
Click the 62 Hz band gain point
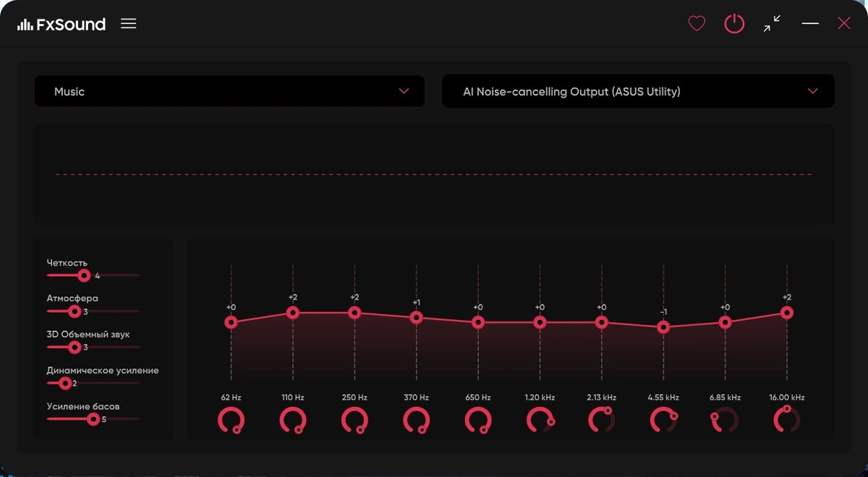coord(231,322)
